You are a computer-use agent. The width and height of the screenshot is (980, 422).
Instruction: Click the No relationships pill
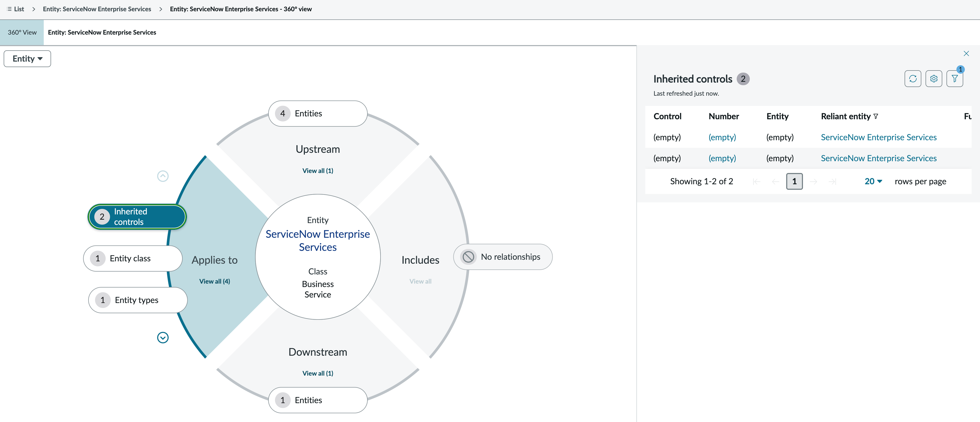503,257
